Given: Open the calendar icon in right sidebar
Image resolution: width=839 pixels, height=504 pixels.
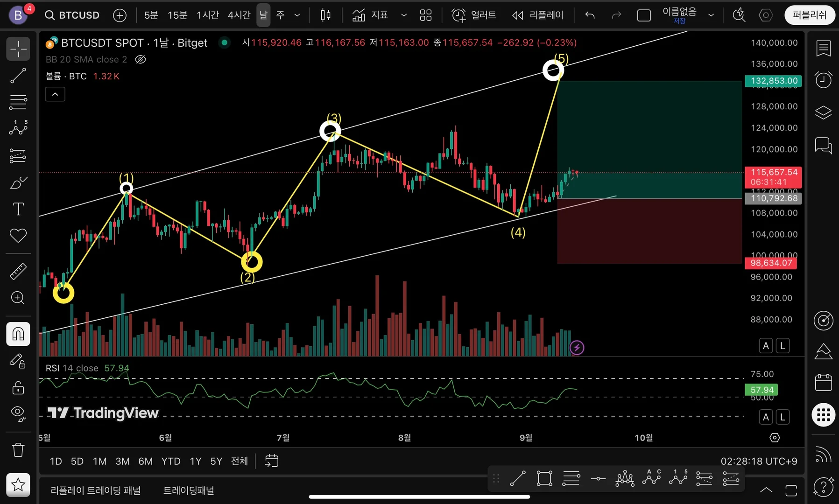Looking at the screenshot, I should [823, 382].
